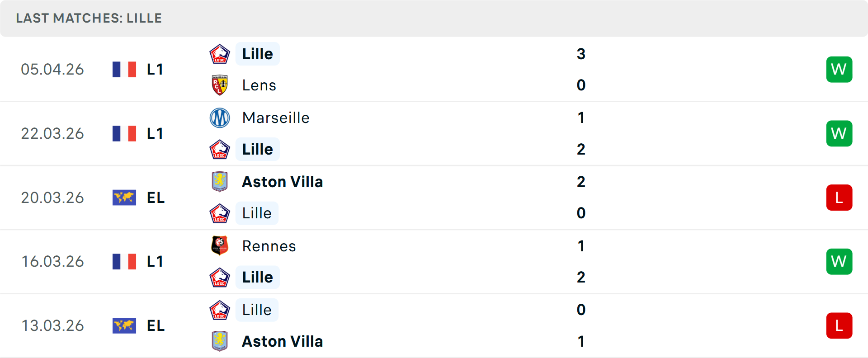Click the Last Matches: Lille header
Image resolution: width=868 pixels, height=358 pixels.
click(89, 18)
